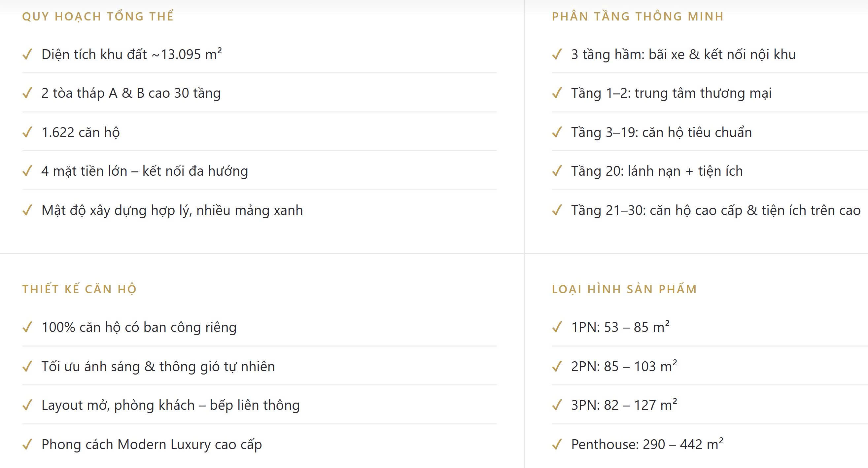Image resolution: width=868 pixels, height=468 pixels.
Task: Click checkmark beside 100% căn hộ có ban công
Action: (27, 327)
